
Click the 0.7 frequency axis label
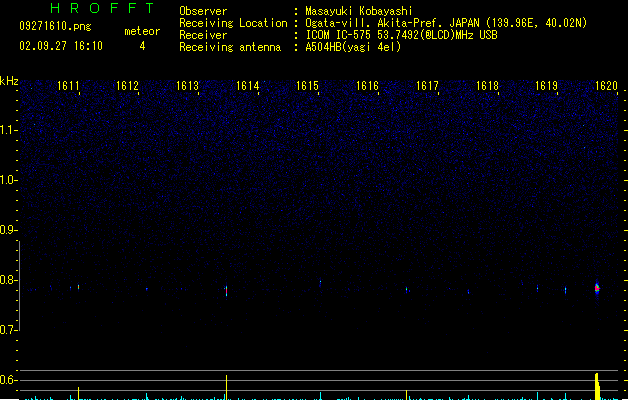(8, 330)
